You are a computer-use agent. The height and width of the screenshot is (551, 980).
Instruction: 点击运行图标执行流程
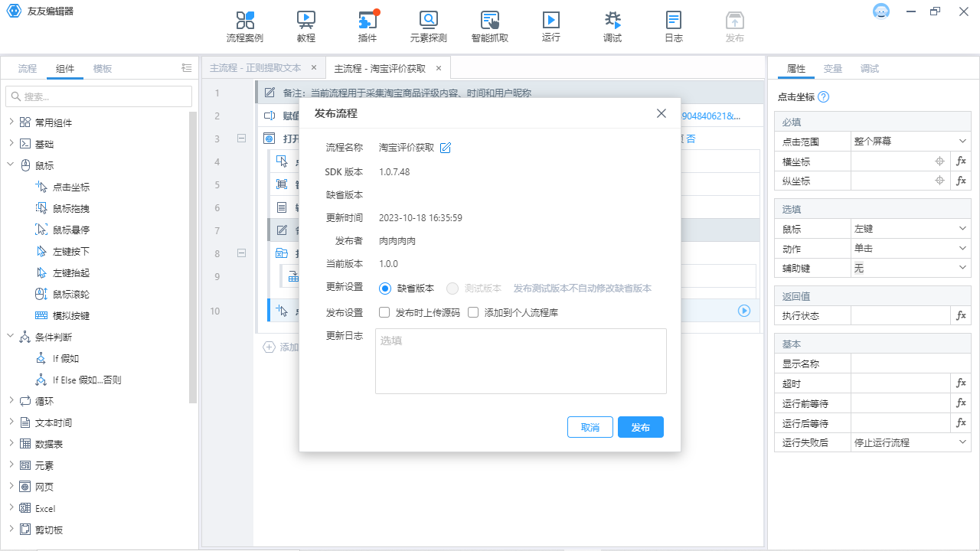(550, 25)
